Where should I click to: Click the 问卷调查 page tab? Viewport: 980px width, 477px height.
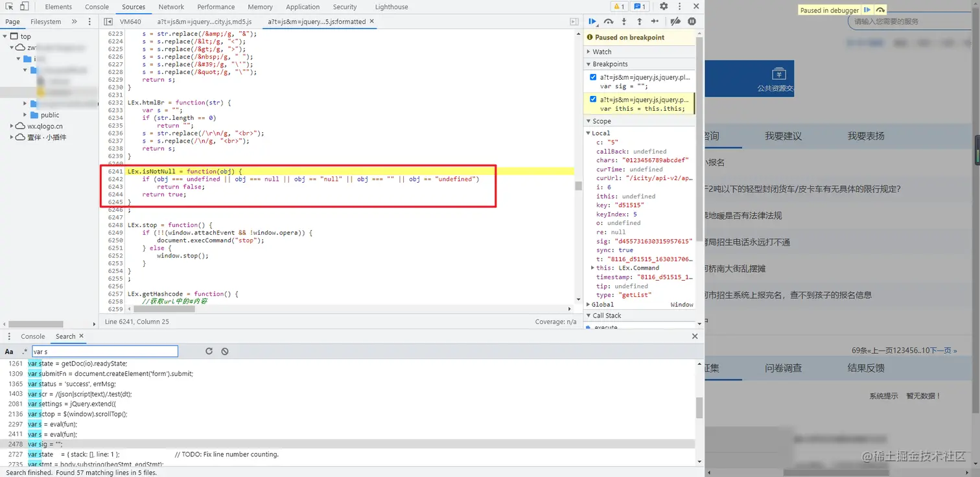[783, 367]
